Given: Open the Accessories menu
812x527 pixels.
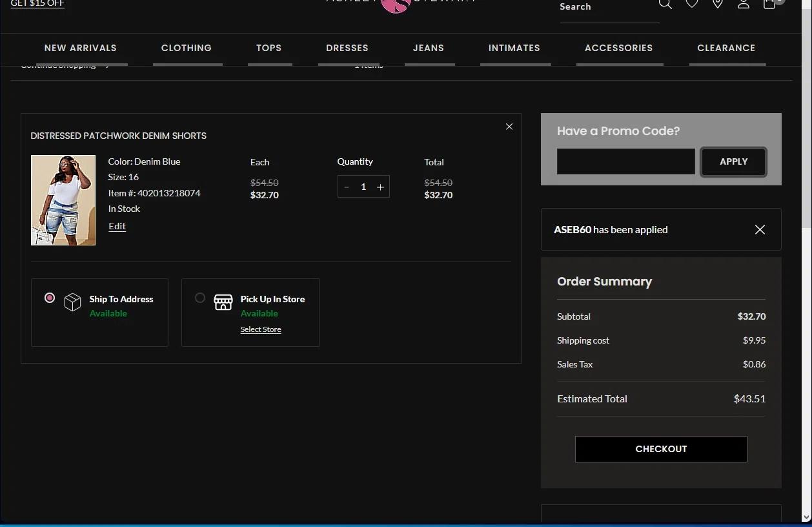Looking at the screenshot, I should pos(619,48).
